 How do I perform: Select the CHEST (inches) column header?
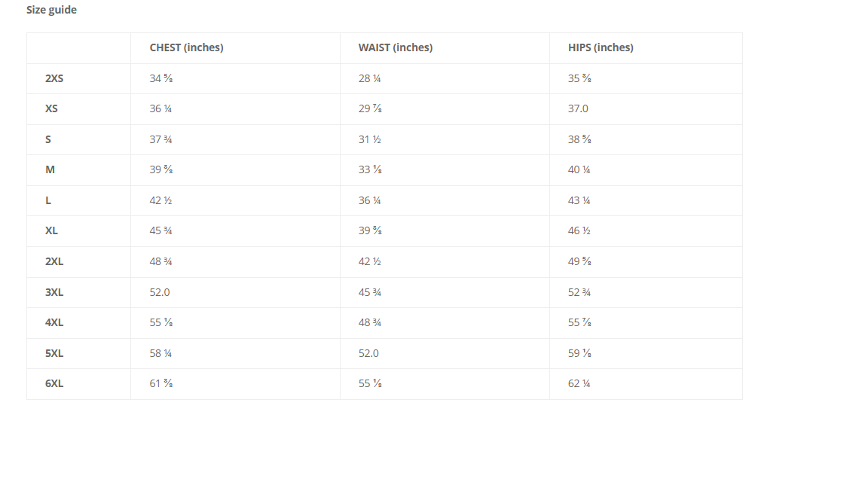click(186, 47)
